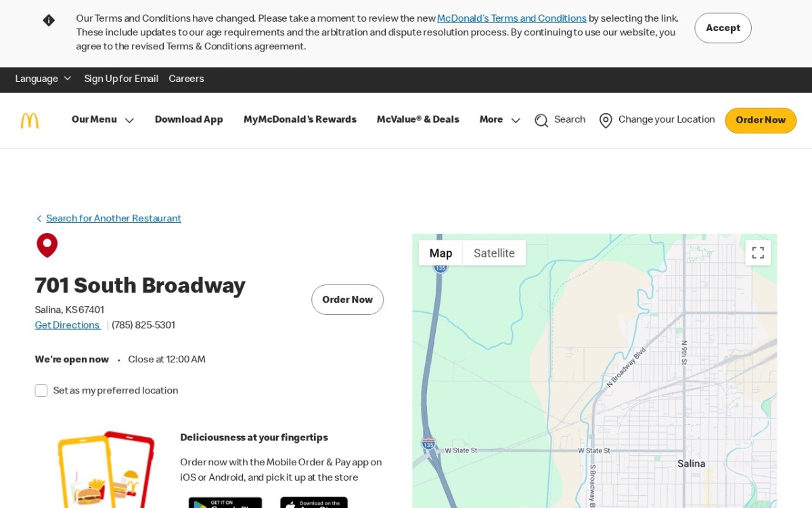
Task: Open McValue & Deals page
Action: (x=418, y=120)
